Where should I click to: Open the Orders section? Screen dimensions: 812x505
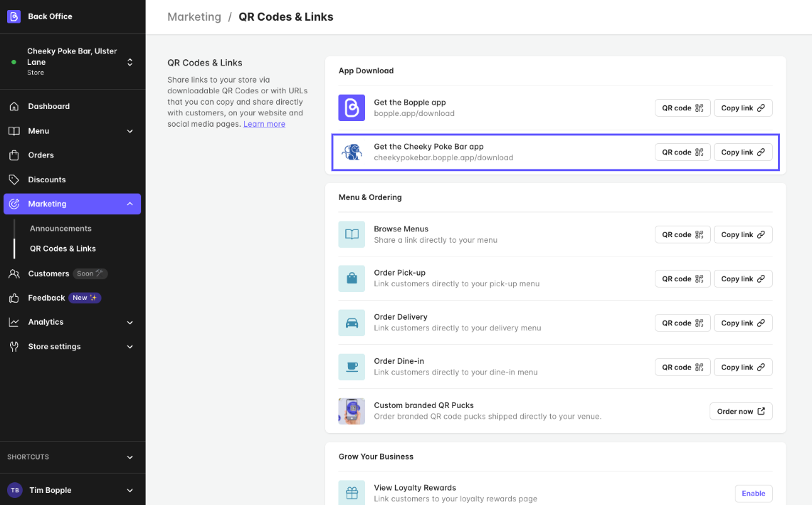click(41, 155)
